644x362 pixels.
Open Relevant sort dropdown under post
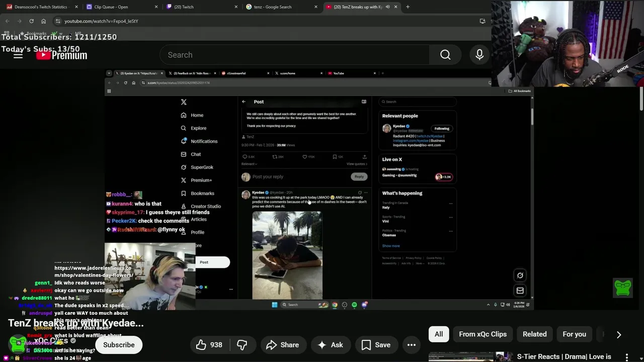[249, 164]
